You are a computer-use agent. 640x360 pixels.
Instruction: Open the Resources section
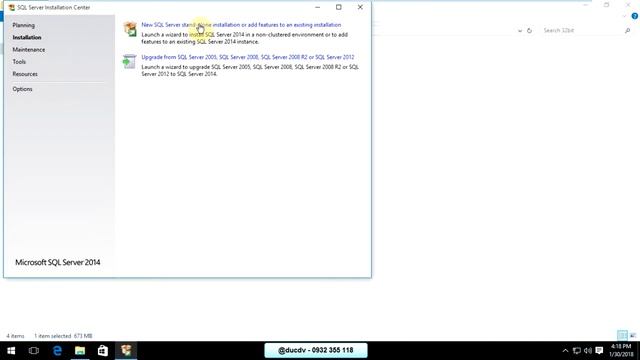point(25,74)
